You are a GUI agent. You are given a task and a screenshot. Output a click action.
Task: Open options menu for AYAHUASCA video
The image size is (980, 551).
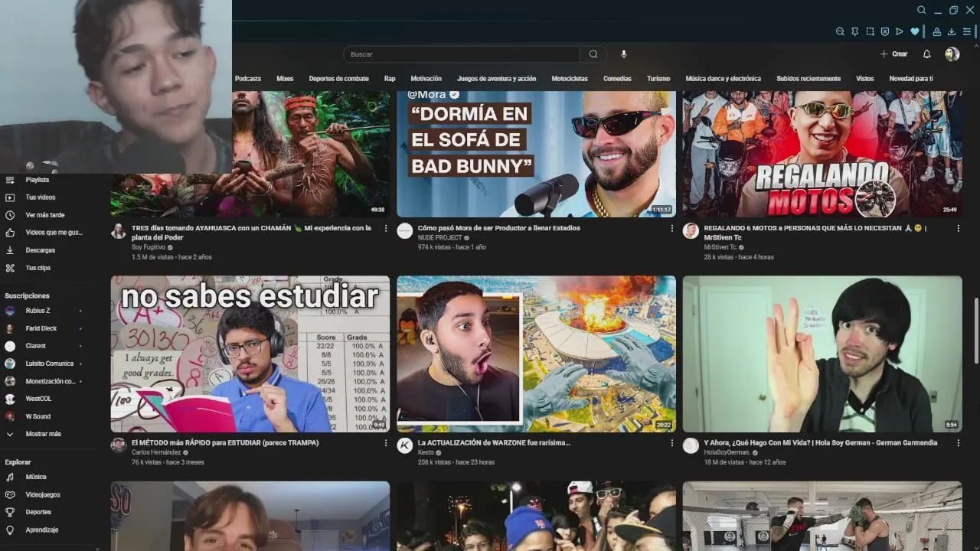(x=386, y=228)
